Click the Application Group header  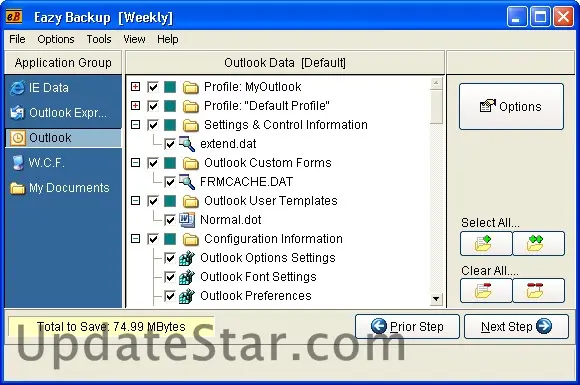pos(63,63)
